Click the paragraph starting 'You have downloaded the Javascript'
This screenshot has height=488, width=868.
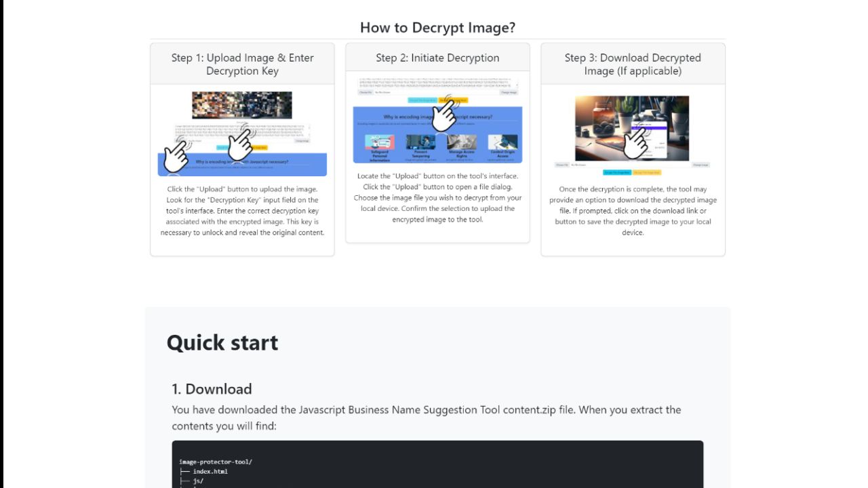pyautogui.click(x=427, y=418)
